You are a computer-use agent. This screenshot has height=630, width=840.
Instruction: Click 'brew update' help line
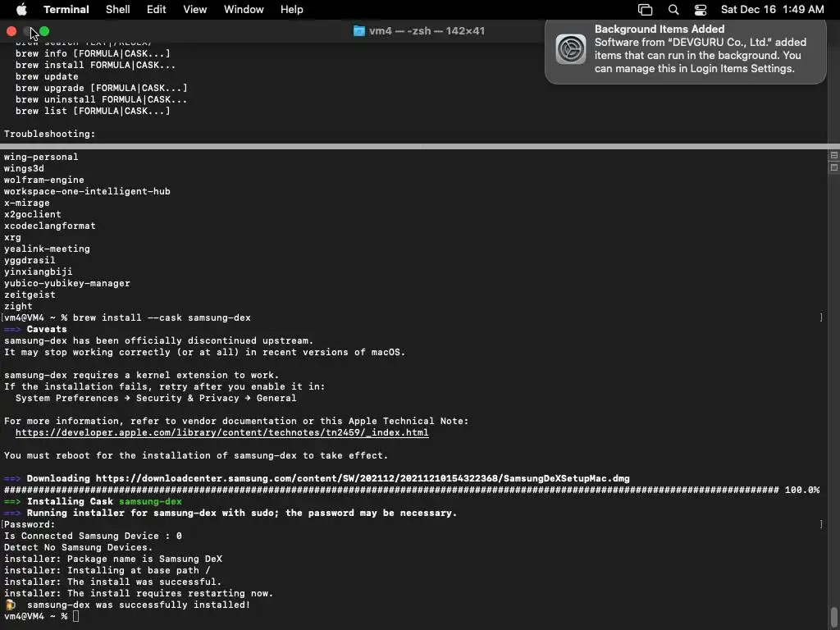(47, 76)
